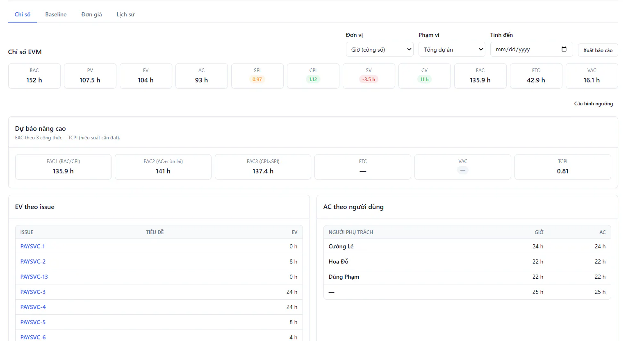The image size is (644, 341).
Task: Click the EV theo issue heading
Action: pos(35,207)
